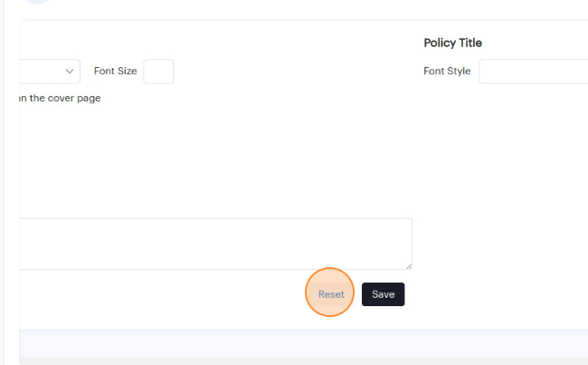Click the blank space beneath the Font Style field

507,181
